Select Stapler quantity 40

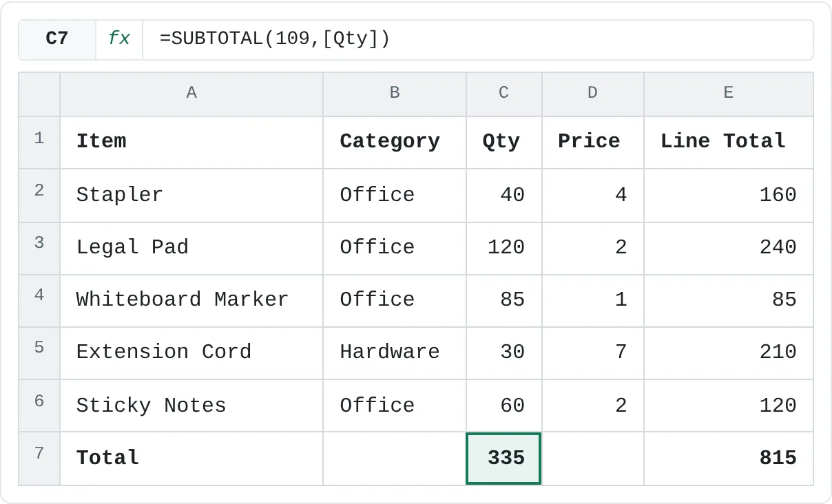[504, 196]
